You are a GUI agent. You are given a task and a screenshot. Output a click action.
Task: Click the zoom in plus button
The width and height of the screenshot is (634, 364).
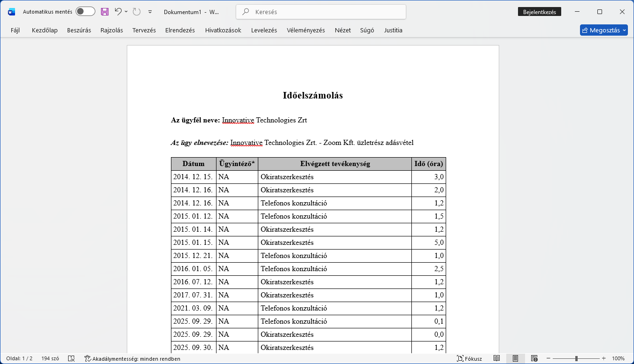click(604, 358)
